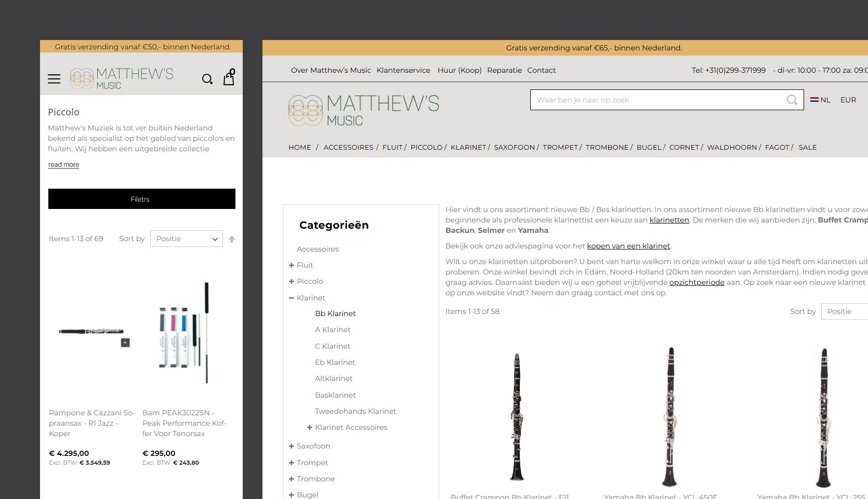Select Accessoires in category sidebar

[318, 249]
